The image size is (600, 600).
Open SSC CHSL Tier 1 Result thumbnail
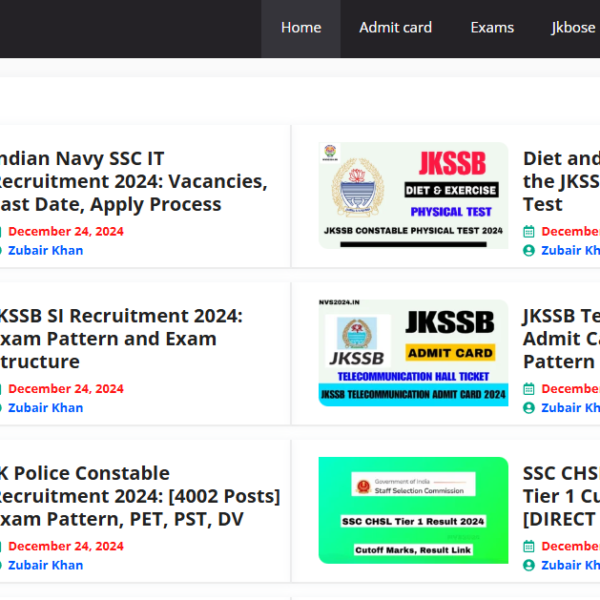click(413, 510)
